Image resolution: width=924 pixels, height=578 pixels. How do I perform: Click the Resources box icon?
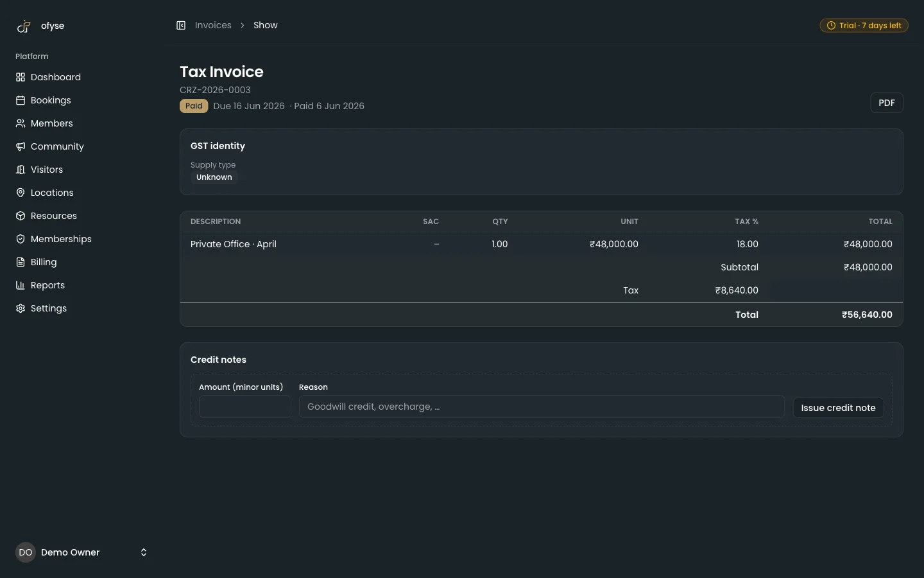click(x=21, y=216)
